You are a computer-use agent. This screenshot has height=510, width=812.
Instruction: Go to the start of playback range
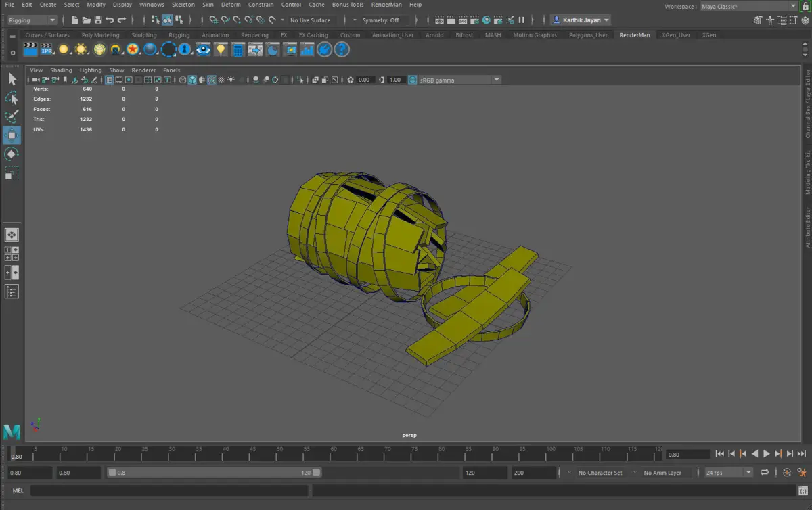(719, 454)
